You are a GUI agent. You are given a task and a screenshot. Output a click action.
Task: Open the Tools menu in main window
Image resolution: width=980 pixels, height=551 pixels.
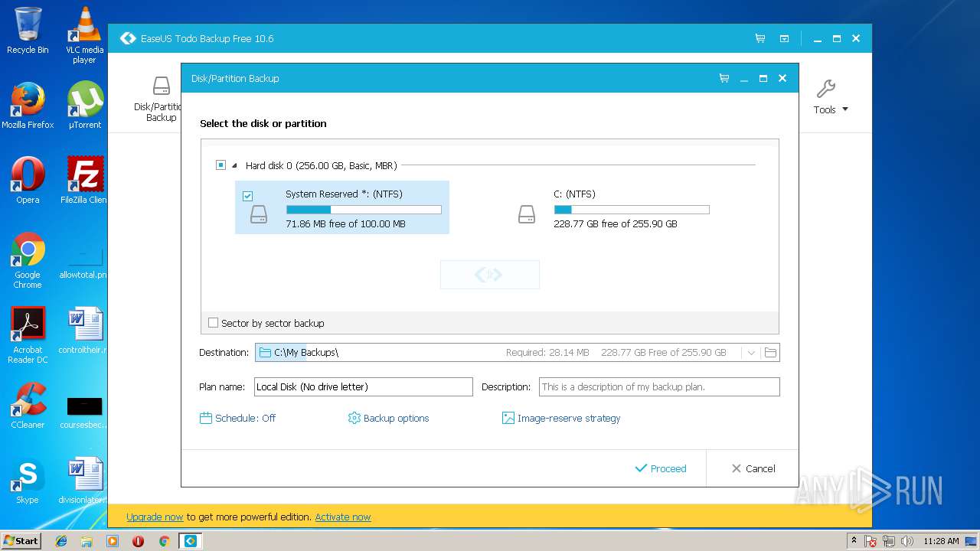831,97
